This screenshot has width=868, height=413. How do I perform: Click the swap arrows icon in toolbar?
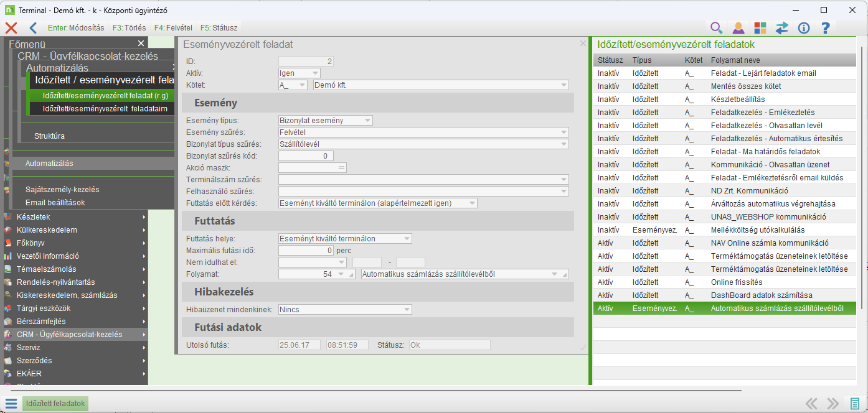pos(782,28)
